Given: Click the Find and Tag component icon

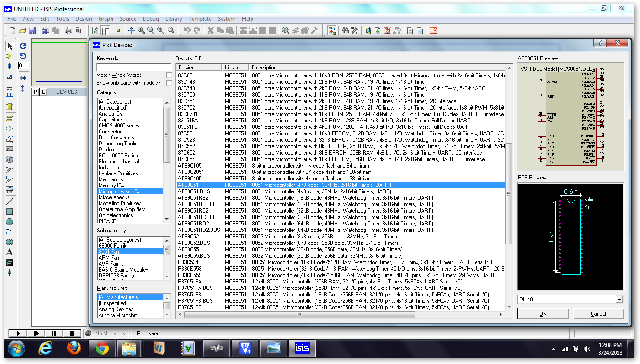Looking at the screenshot, I should click(346, 30).
